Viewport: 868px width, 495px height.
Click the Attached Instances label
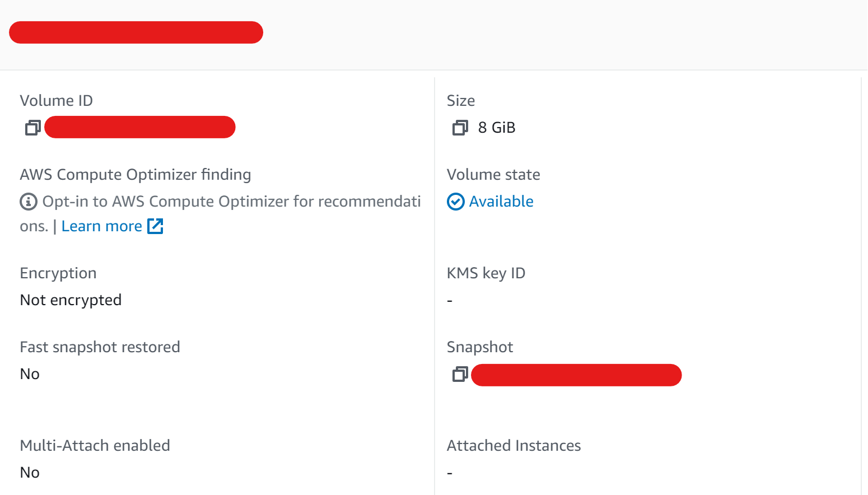tap(514, 446)
